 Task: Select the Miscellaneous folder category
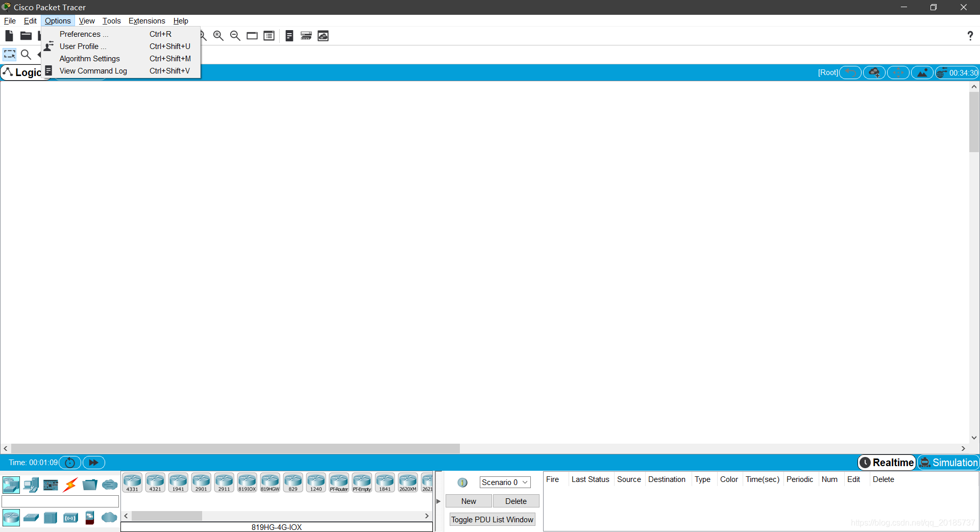(90, 485)
